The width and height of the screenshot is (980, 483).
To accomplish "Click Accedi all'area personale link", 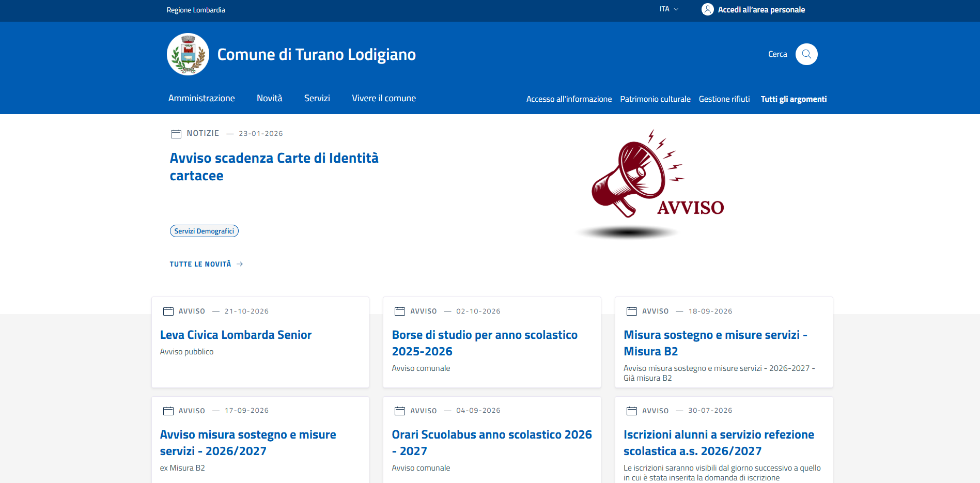I will tap(761, 10).
